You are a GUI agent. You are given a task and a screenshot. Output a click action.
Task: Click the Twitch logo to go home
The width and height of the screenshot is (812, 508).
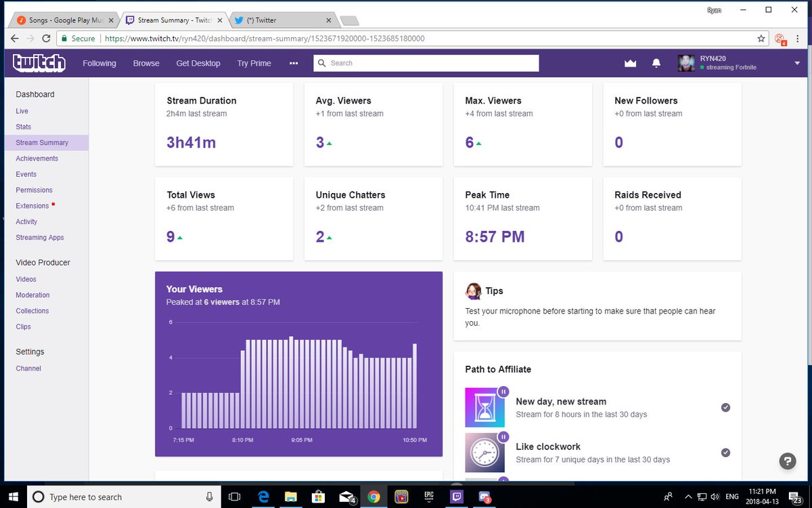click(39, 63)
